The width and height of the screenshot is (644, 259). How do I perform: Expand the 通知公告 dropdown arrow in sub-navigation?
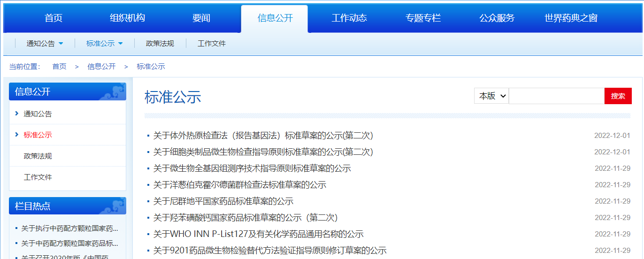tap(61, 44)
